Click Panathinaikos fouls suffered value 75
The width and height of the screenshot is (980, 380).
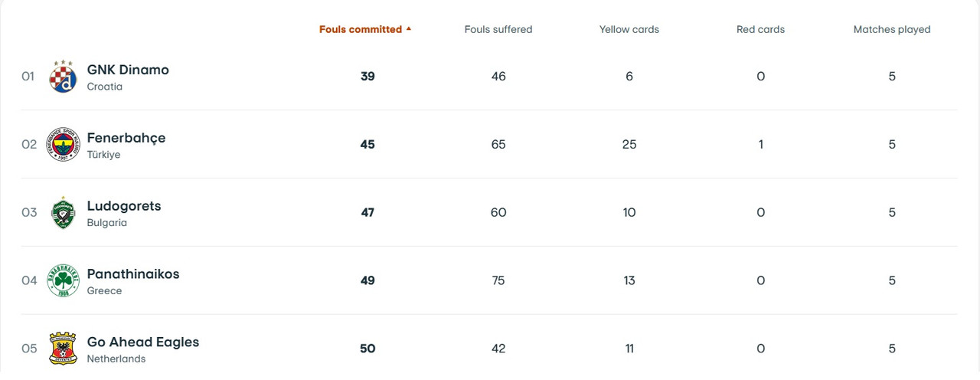pos(498,280)
